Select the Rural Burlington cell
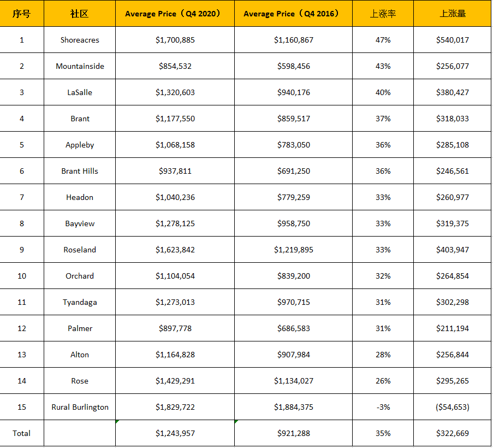 [80, 407]
